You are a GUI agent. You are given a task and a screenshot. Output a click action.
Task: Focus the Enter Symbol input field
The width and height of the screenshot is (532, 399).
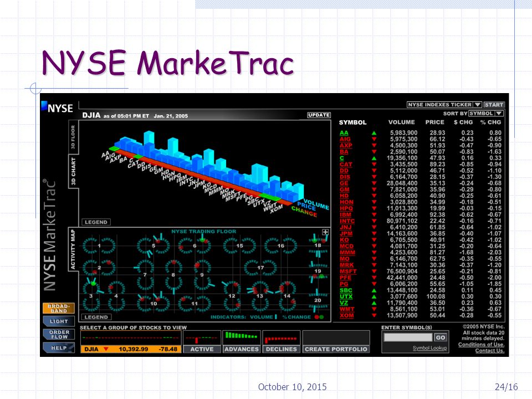coord(408,337)
